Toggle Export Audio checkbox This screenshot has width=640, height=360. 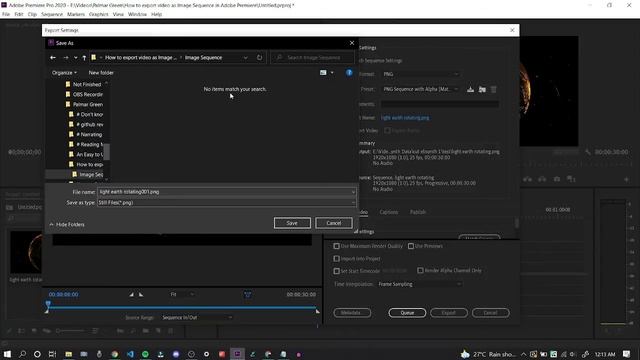(x=387, y=131)
